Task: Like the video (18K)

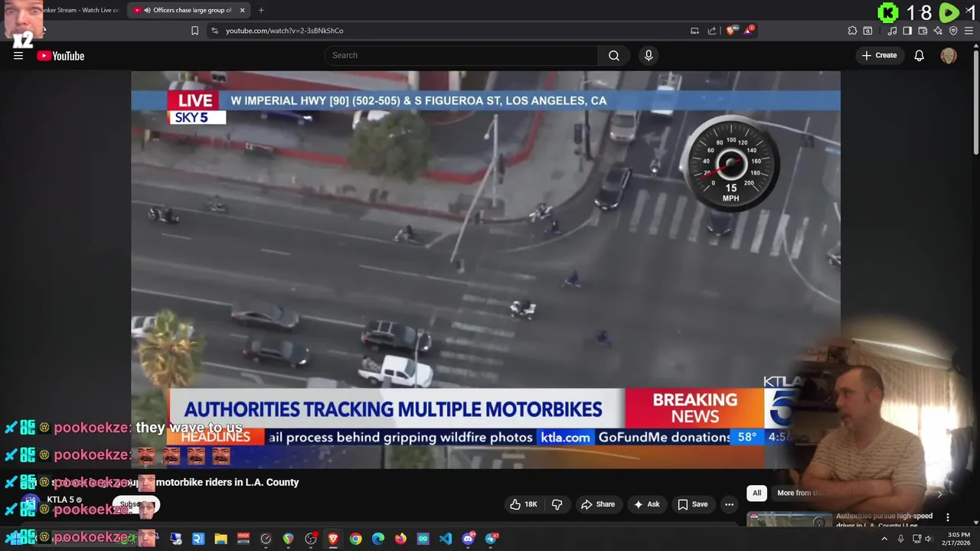Action: click(524, 504)
